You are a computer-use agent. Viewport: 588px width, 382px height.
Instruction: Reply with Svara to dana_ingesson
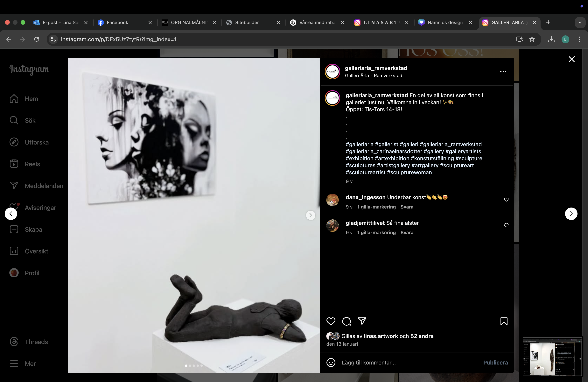(x=407, y=207)
